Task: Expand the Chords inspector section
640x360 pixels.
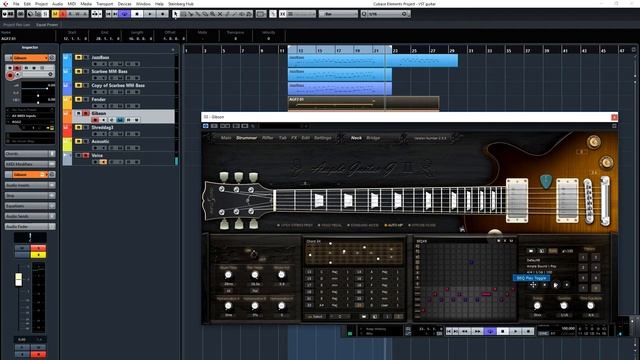Action: 30,154
